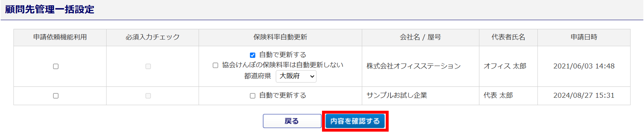Click the 保険料率自動更新 column header
The height and width of the screenshot is (139, 644).
(280, 37)
